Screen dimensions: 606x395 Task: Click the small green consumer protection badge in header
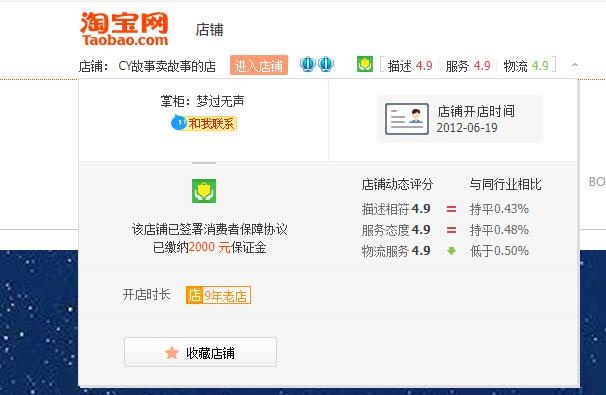pos(364,64)
